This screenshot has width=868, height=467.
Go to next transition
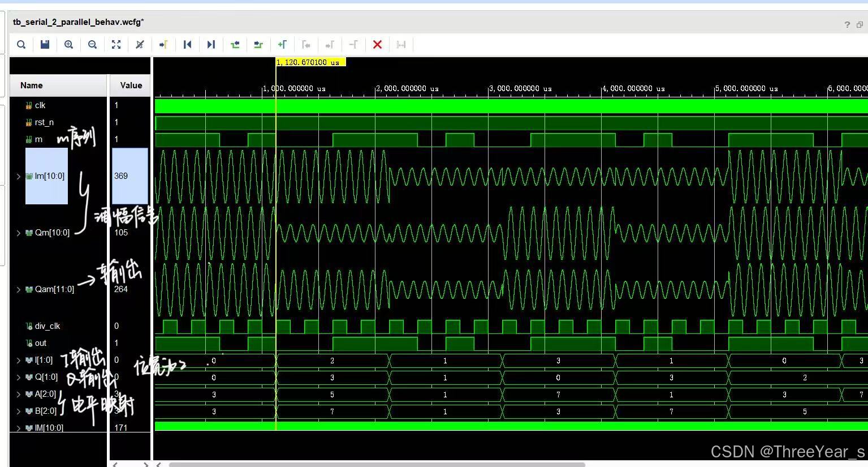coord(258,45)
